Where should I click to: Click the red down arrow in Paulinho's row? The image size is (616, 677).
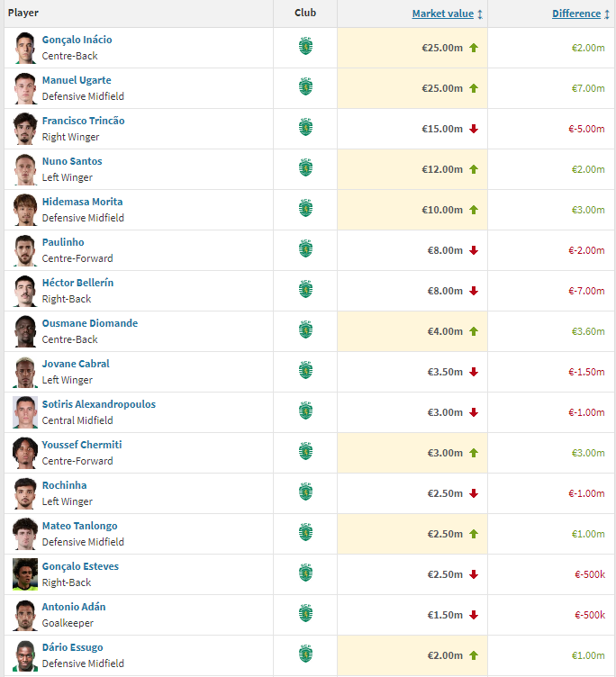pos(474,250)
